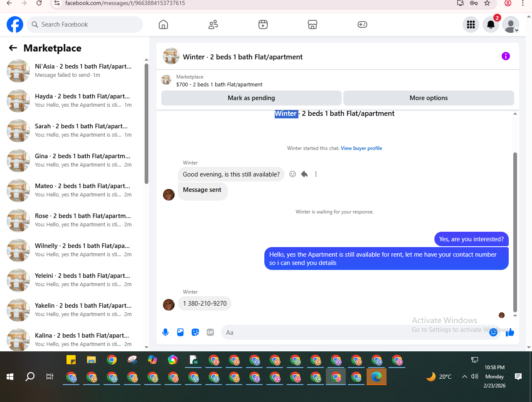The height and width of the screenshot is (402, 532).
Task: Open Microsoft Edge from taskbar
Action: (377, 377)
